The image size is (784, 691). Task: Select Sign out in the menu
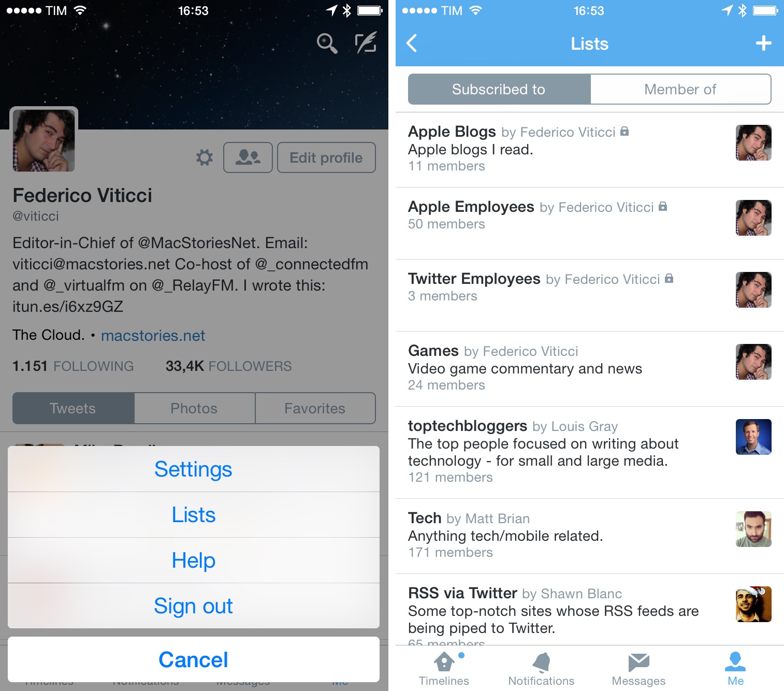pos(194,606)
